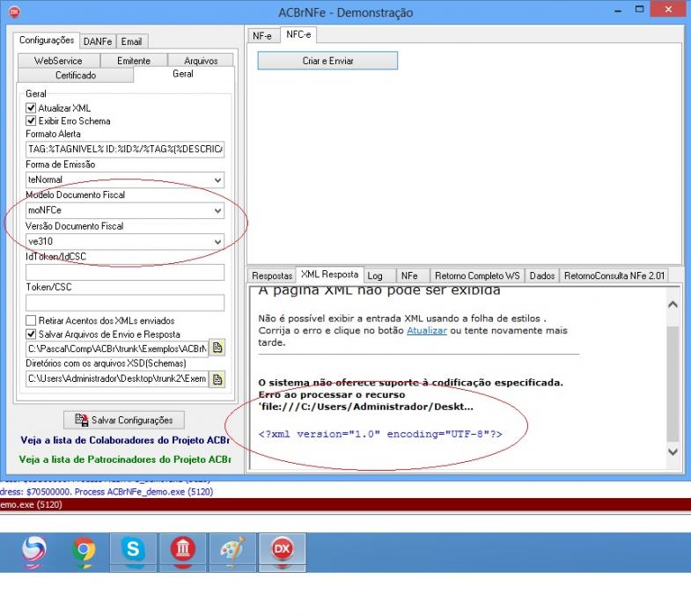691x616 pixels.
Task: Expand the Forma de Emissão dropdown
Action: [217, 180]
